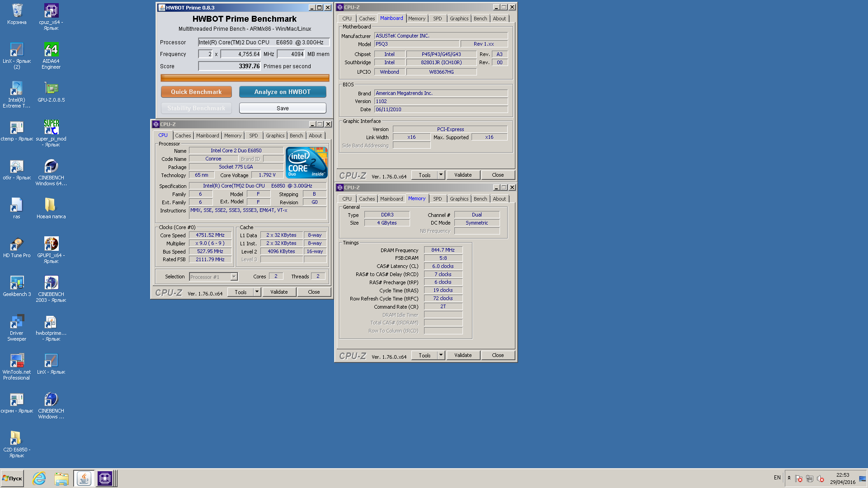
Task: Open CINEBENCH 2003 shortcut icon
Action: point(51,289)
